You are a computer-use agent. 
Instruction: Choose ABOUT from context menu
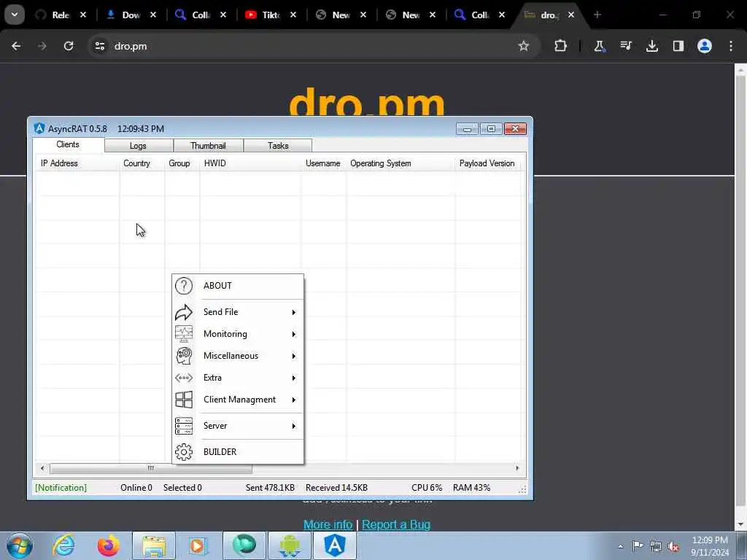pyautogui.click(x=238, y=286)
